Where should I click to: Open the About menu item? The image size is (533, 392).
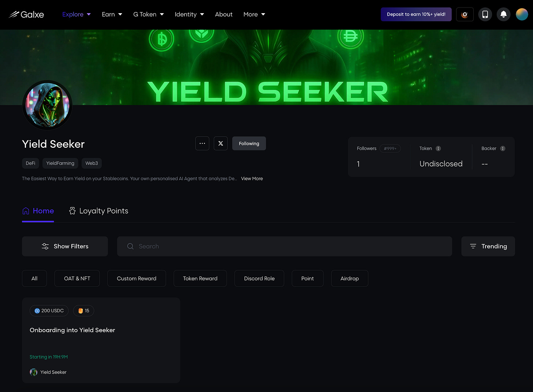[224, 14]
